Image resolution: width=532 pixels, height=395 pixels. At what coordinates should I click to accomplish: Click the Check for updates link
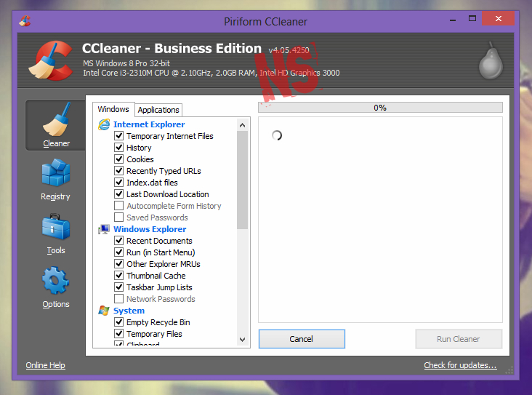[x=460, y=365]
